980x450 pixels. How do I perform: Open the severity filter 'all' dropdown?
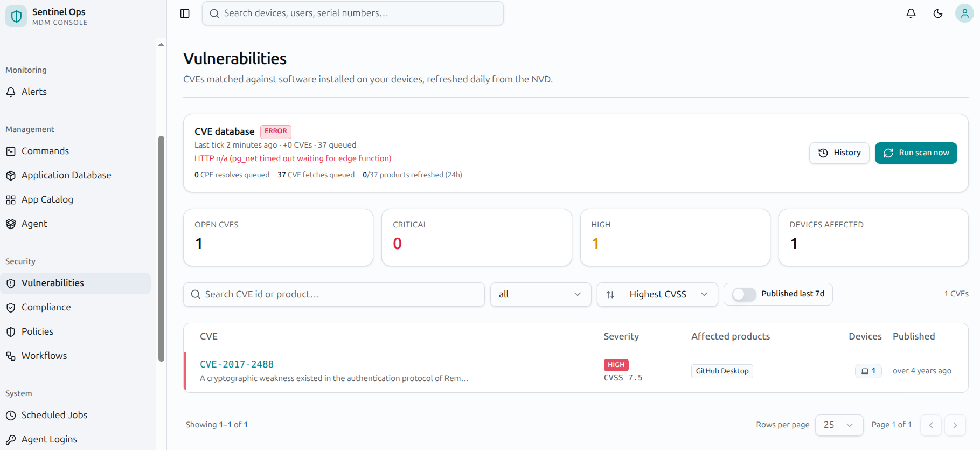click(x=540, y=294)
